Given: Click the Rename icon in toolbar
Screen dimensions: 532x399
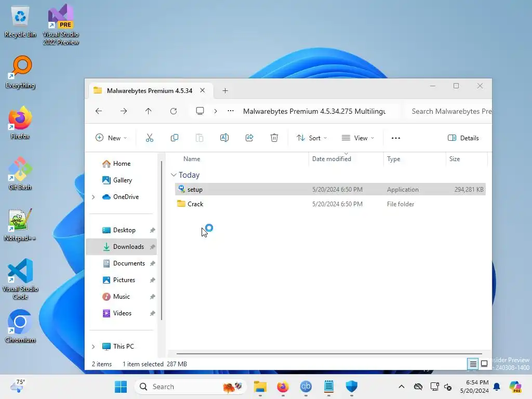Looking at the screenshot, I should [x=224, y=138].
